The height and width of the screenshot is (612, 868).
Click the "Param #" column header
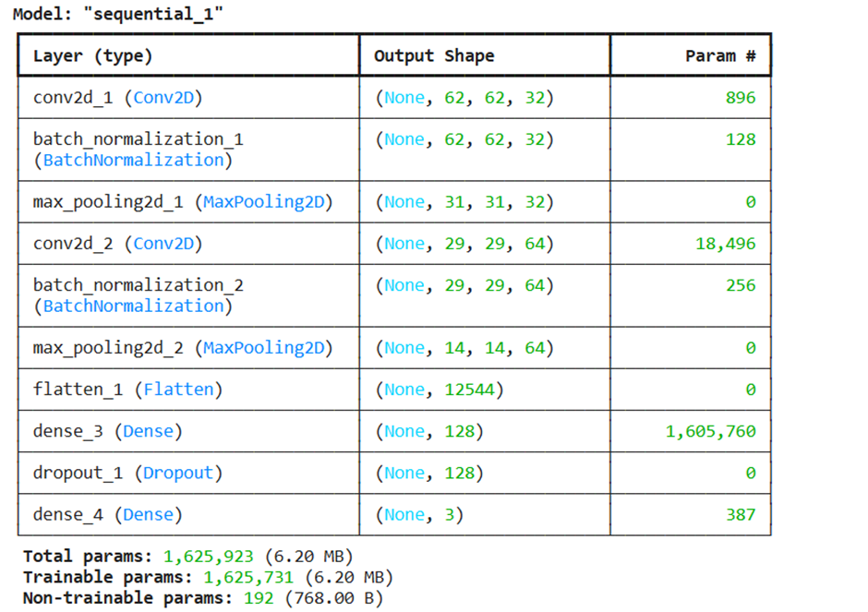(720, 55)
